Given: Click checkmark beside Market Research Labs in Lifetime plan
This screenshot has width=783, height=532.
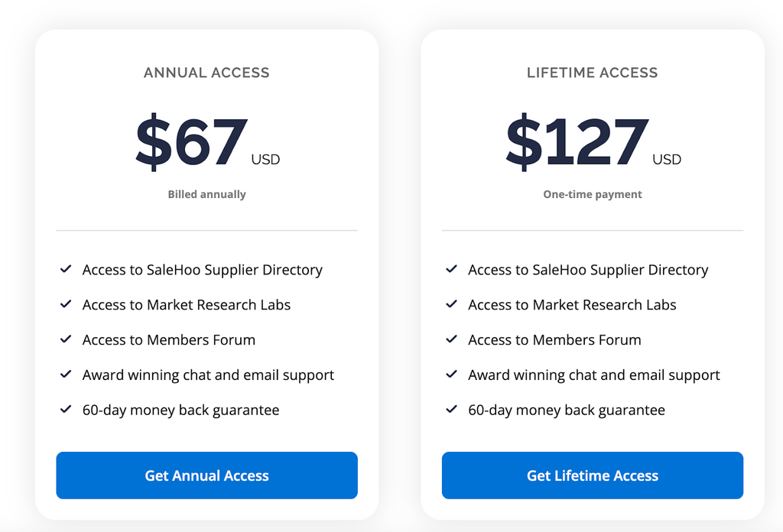Looking at the screenshot, I should (451, 305).
